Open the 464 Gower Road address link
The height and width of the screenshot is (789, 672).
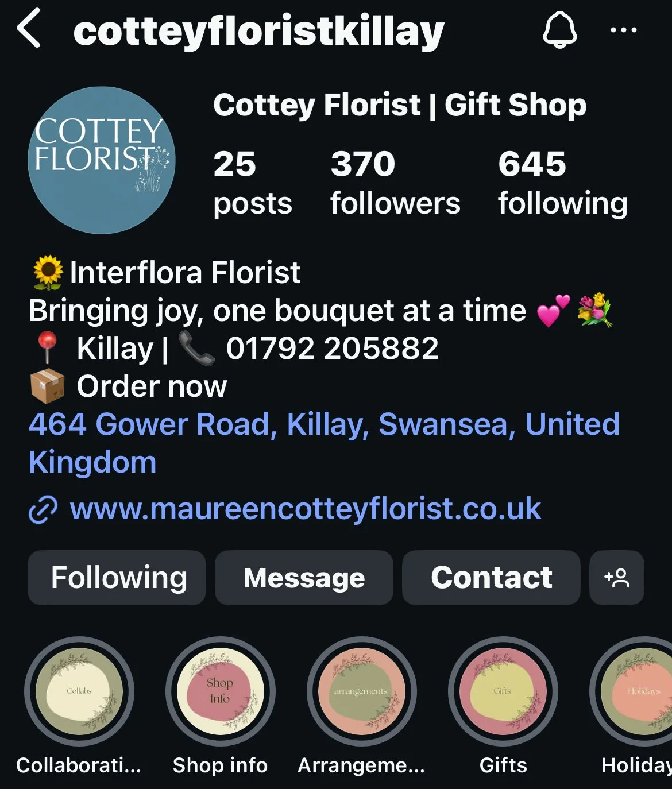click(x=325, y=443)
